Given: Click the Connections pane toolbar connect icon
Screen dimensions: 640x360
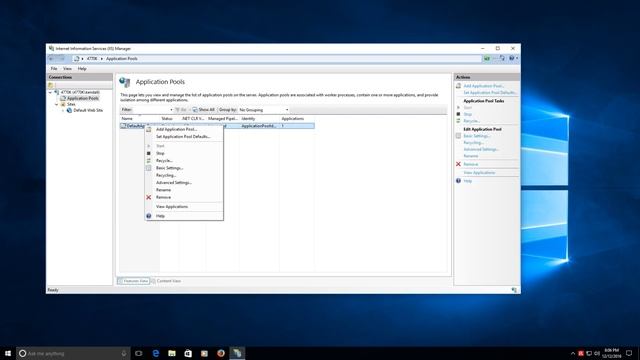Looking at the screenshot, I should [51, 85].
